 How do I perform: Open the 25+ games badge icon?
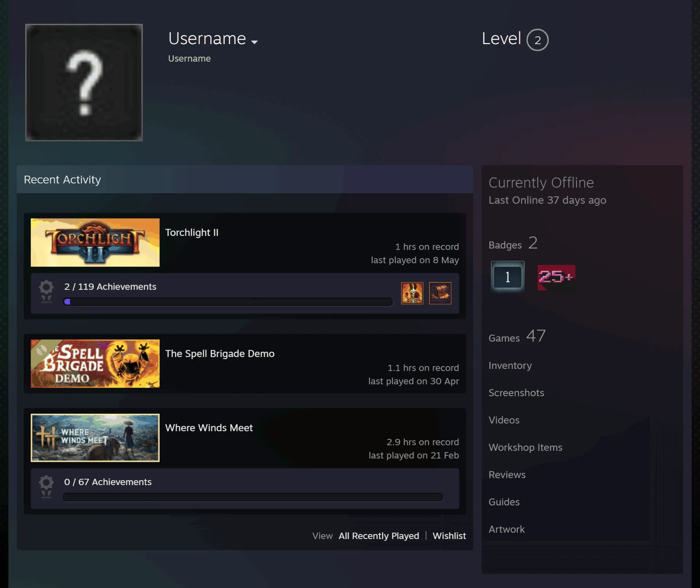pyautogui.click(x=556, y=277)
